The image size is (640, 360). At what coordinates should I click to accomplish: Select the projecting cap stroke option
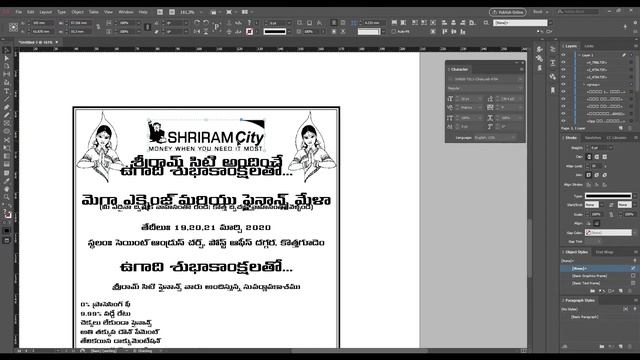coord(604,157)
